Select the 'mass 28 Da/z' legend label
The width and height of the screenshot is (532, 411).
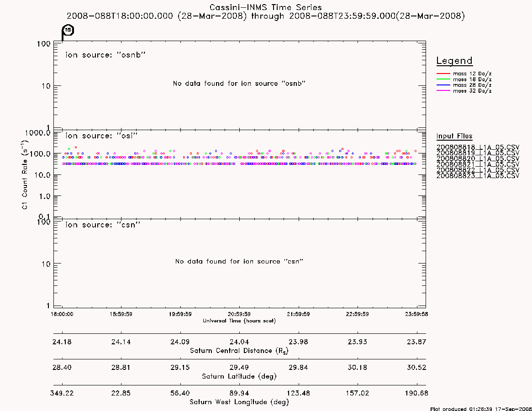point(472,85)
